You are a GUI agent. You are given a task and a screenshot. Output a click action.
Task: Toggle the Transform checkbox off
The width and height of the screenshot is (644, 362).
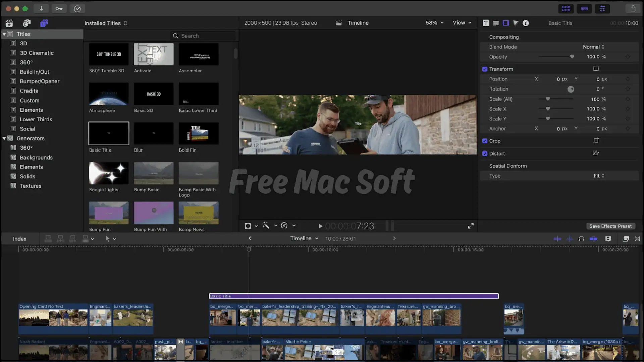(x=485, y=69)
